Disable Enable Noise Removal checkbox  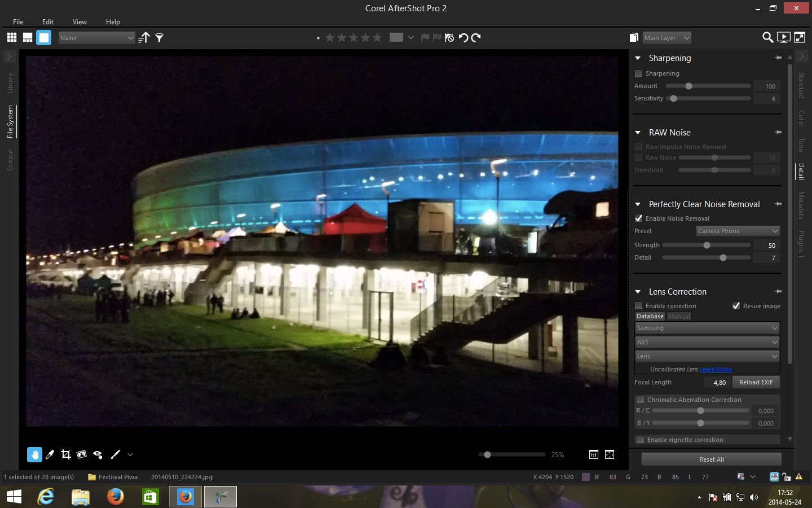(638, 218)
